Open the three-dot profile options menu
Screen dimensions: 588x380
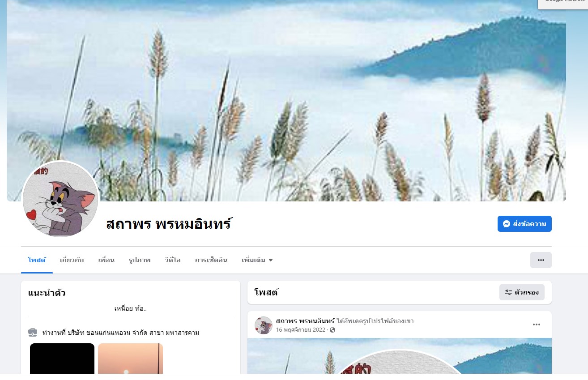click(541, 260)
